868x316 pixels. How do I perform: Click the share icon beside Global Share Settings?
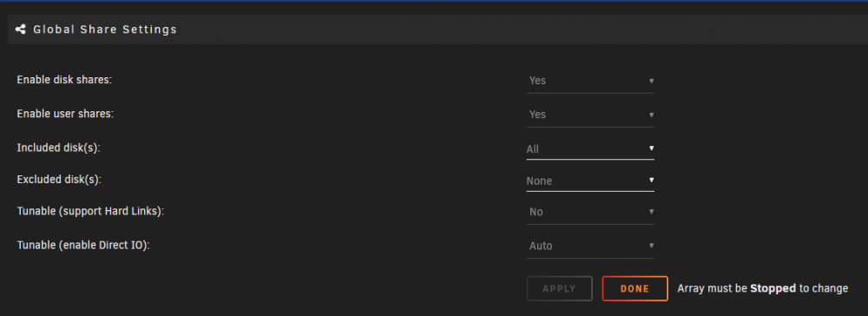[x=21, y=30]
